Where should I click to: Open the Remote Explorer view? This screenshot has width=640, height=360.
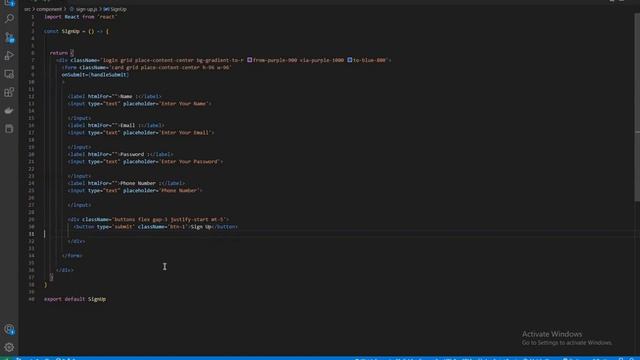[x=9, y=74]
